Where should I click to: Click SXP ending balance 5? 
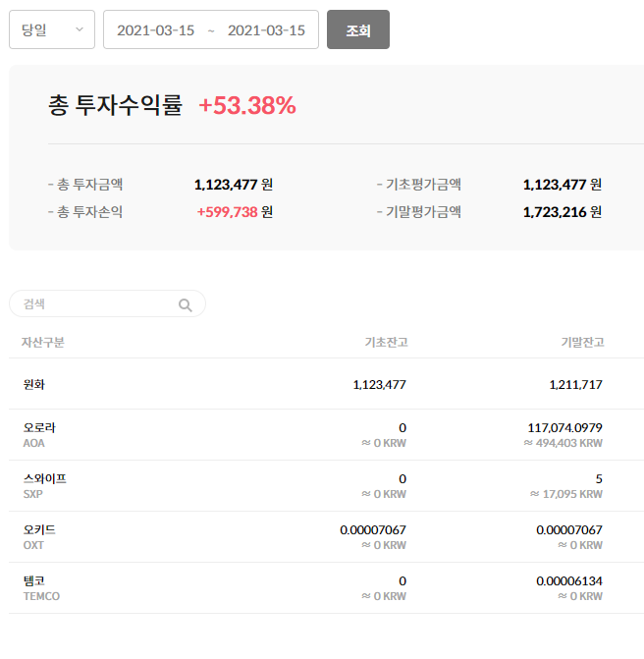coord(599,478)
